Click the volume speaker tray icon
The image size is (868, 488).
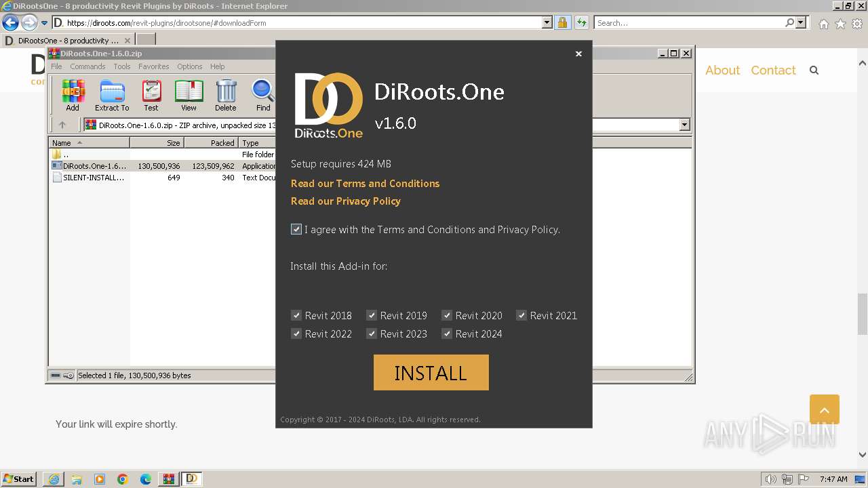(x=771, y=479)
